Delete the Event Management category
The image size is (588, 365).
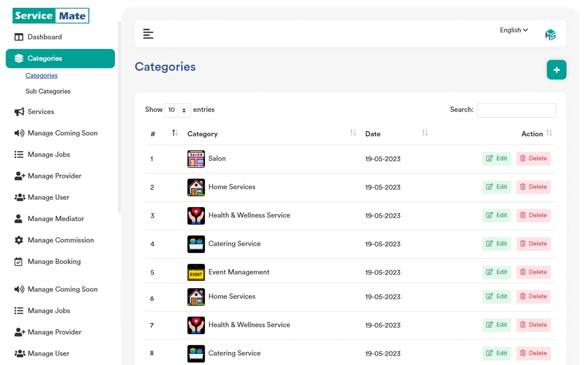[533, 272]
